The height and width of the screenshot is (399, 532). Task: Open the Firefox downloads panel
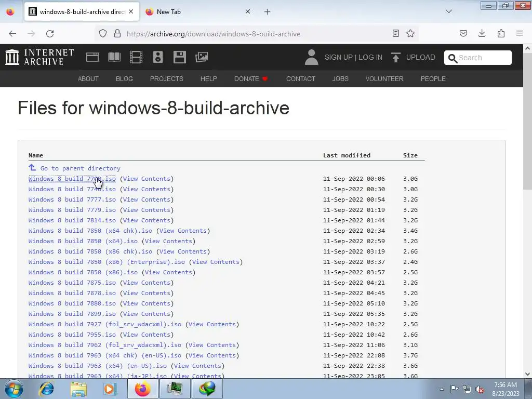tap(482, 33)
